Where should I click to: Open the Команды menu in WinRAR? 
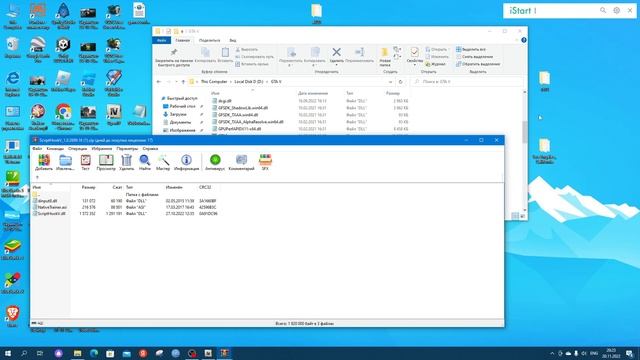click(55, 149)
